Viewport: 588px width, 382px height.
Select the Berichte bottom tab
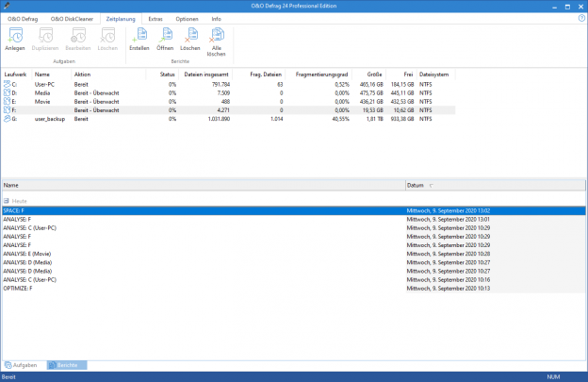click(66, 364)
